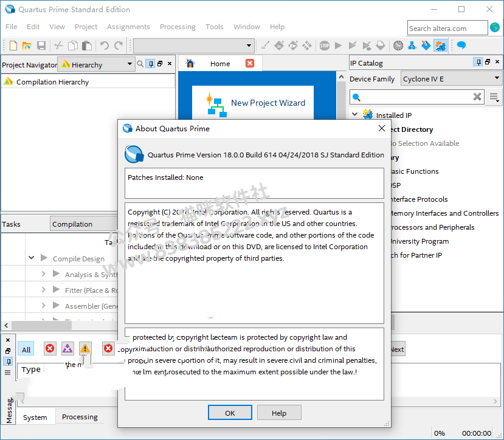
Task: Open the File menu
Action: pyautogui.click(x=12, y=27)
